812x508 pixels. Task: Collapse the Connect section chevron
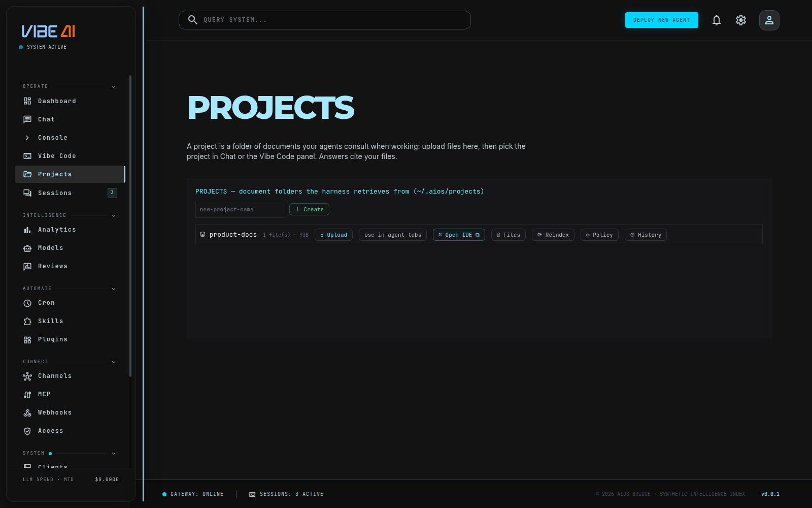[114, 362]
